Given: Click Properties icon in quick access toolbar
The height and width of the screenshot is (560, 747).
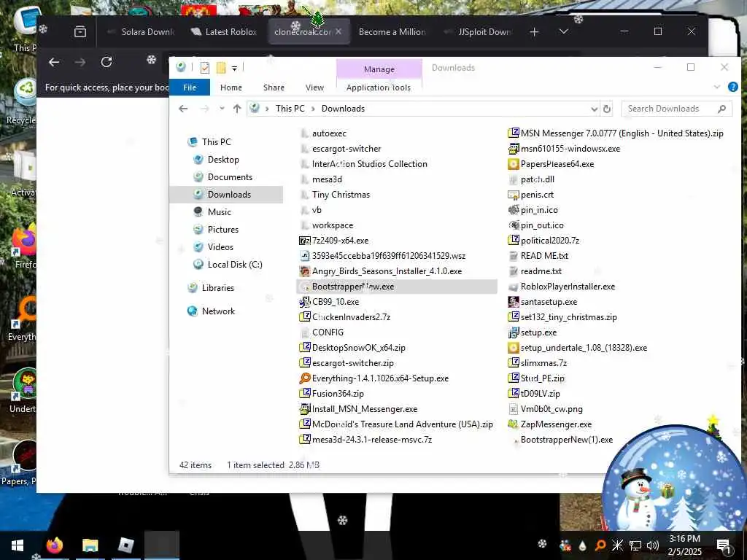Looking at the screenshot, I should (x=205, y=68).
